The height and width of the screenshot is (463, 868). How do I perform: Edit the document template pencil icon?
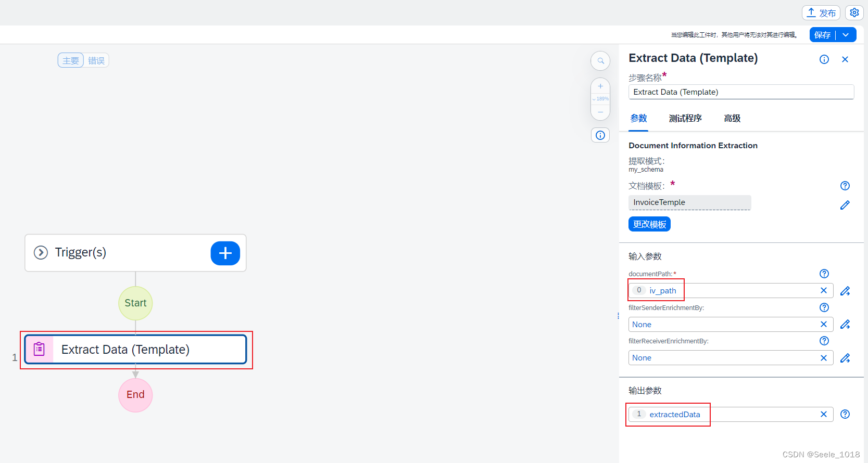pyautogui.click(x=845, y=205)
